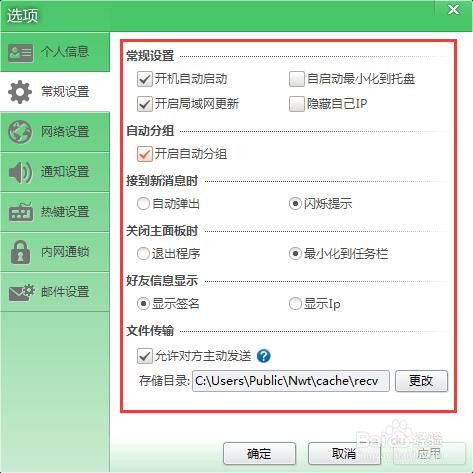Toggle the 开启自动分组 checkbox

click(145, 154)
